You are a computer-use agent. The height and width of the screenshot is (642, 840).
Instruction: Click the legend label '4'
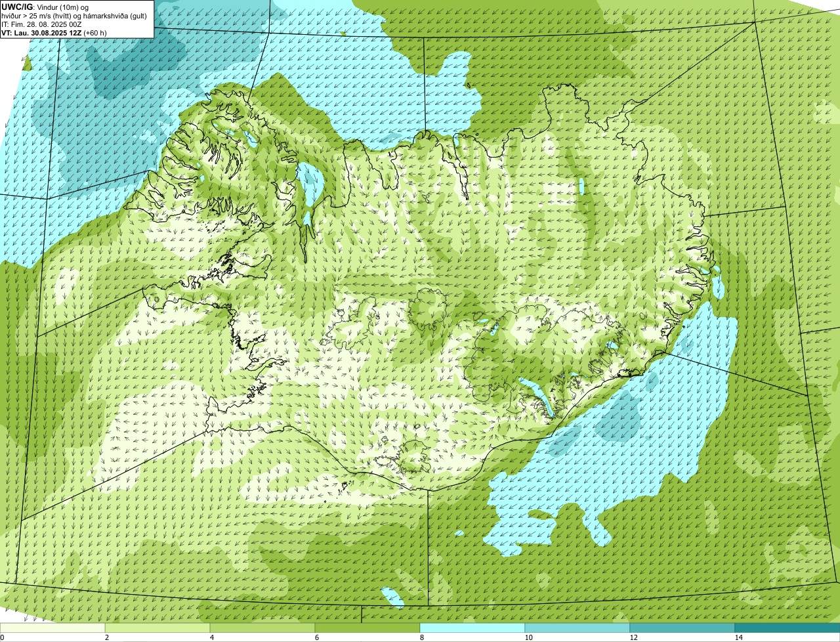coord(211,637)
